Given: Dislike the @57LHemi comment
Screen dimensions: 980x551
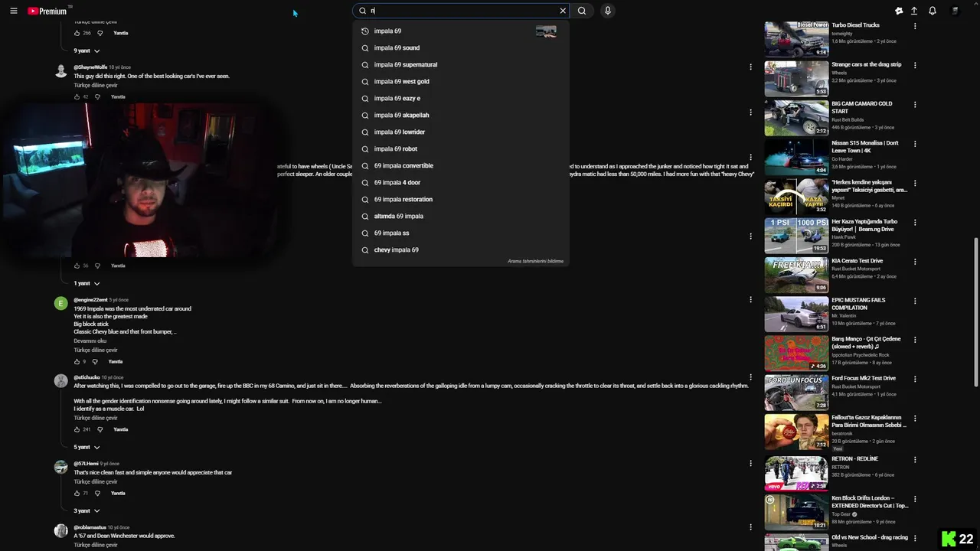Looking at the screenshot, I should 97,493.
